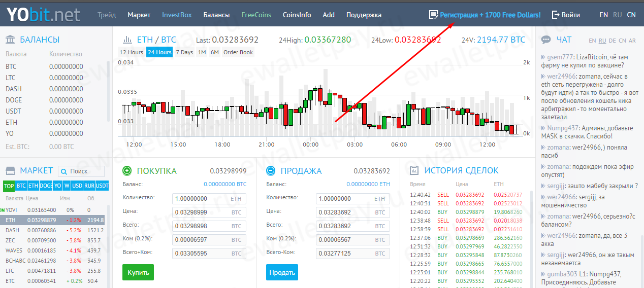Open InvestBox in the top menu

pos(177,15)
